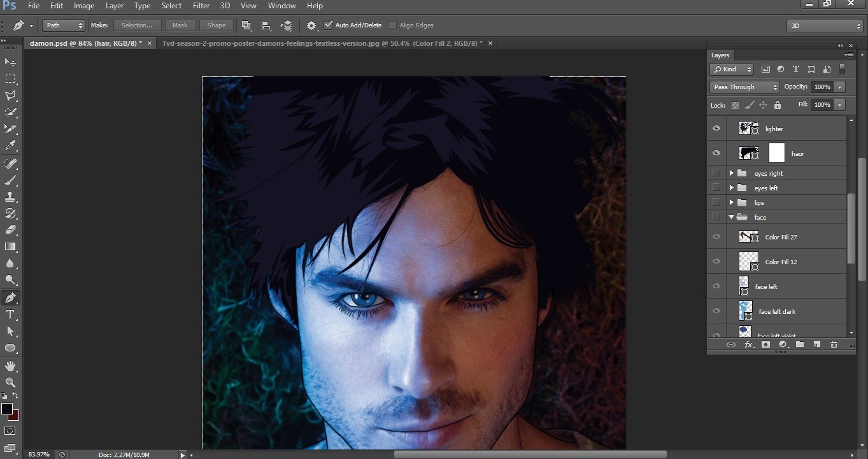Screen dimensions: 868x459
Task: Toggle layer filtering switch
Action: click(x=843, y=69)
